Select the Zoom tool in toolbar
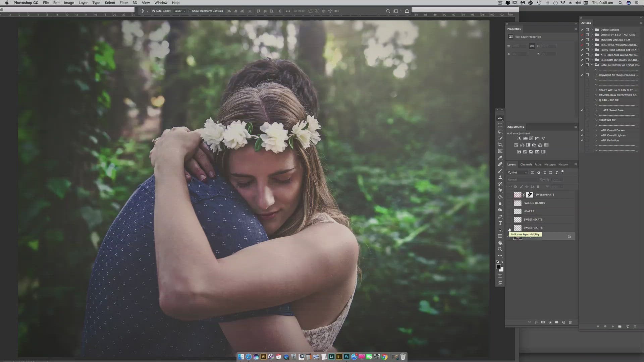 (x=500, y=249)
